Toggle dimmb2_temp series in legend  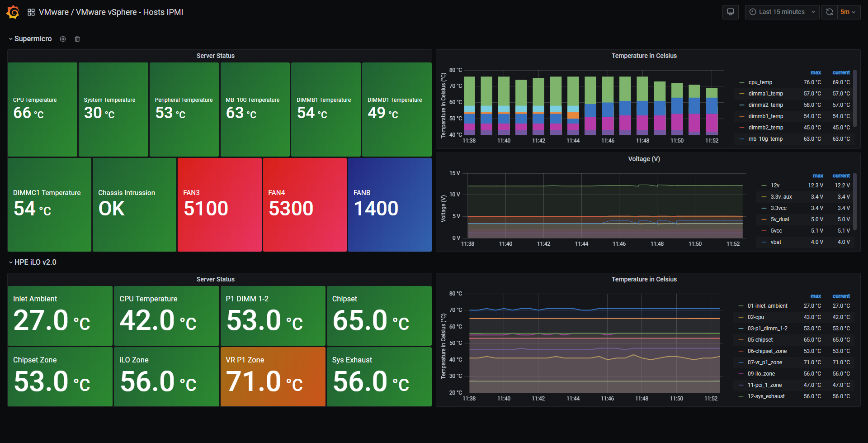(766, 128)
